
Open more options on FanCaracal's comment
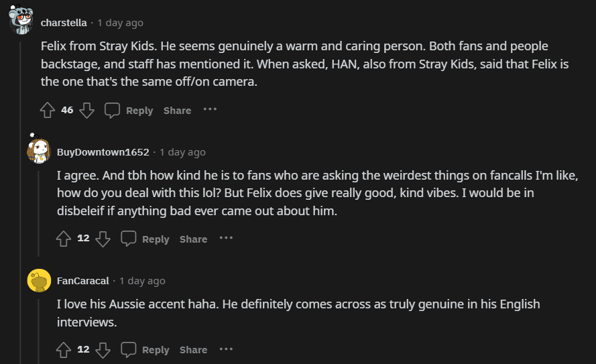pyautogui.click(x=226, y=349)
